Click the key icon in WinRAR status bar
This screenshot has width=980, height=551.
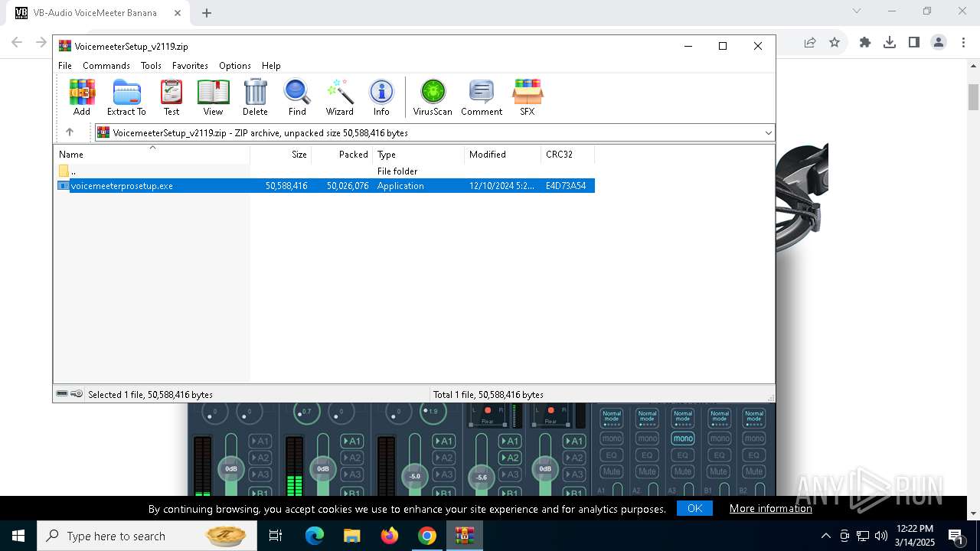point(77,394)
